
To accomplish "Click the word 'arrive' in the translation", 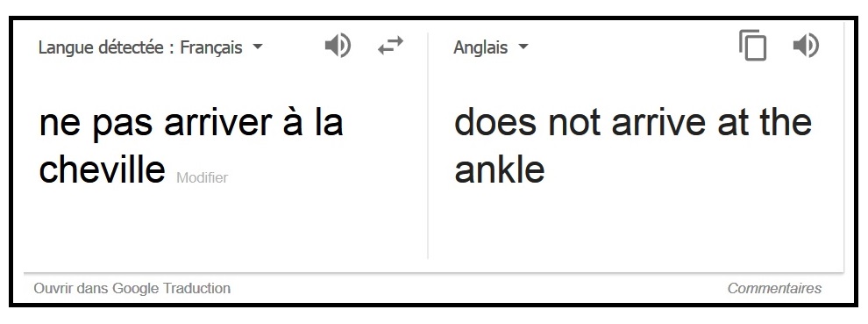I will click(658, 123).
